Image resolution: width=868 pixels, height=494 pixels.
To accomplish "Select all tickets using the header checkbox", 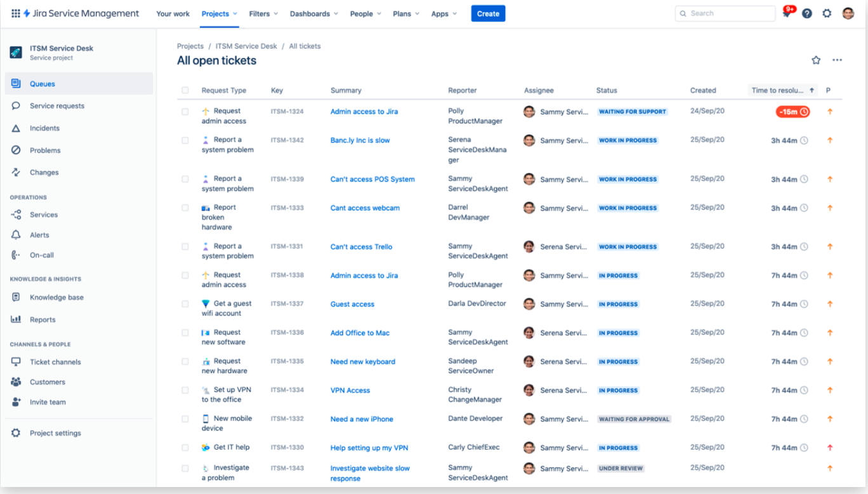I will [185, 90].
